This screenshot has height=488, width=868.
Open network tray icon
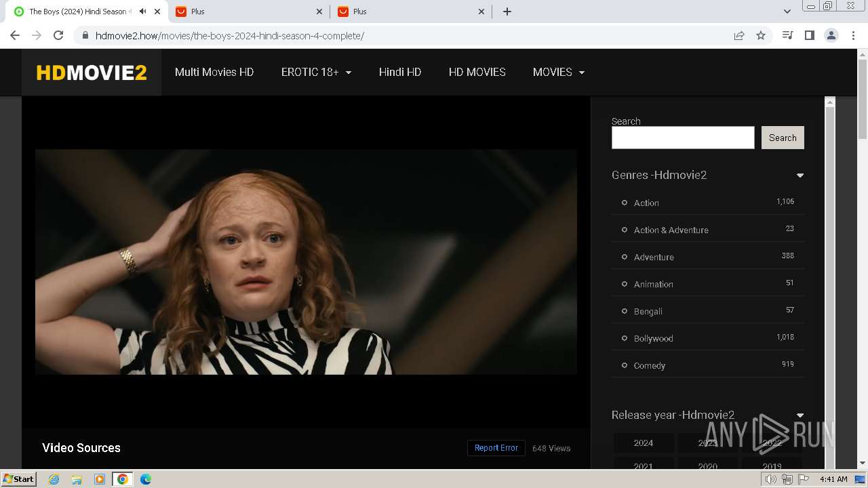(787, 479)
